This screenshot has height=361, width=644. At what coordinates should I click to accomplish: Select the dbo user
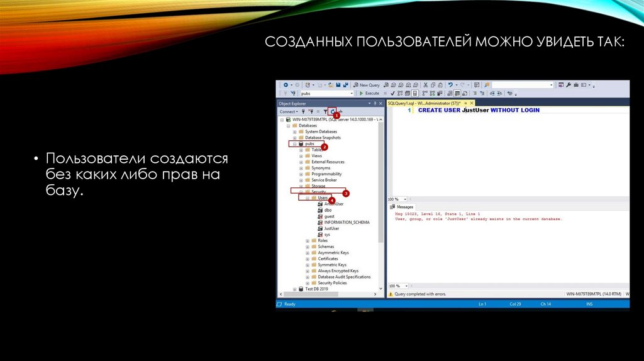(x=328, y=210)
